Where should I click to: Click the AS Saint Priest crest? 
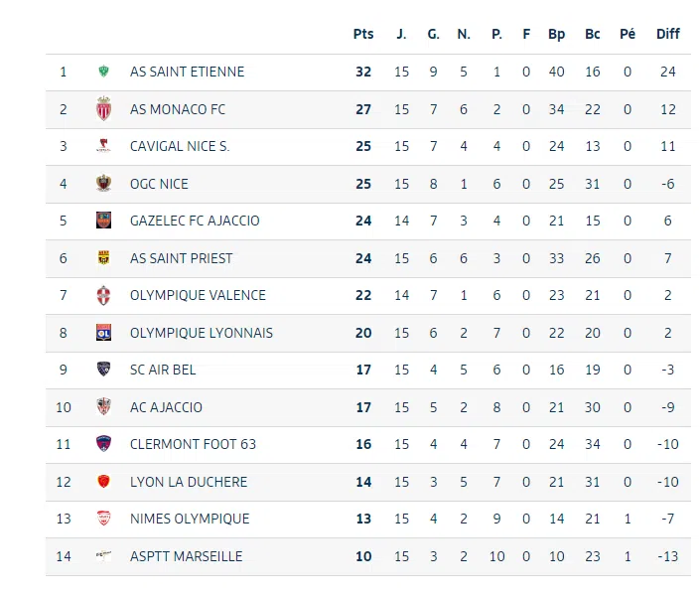[103, 258]
